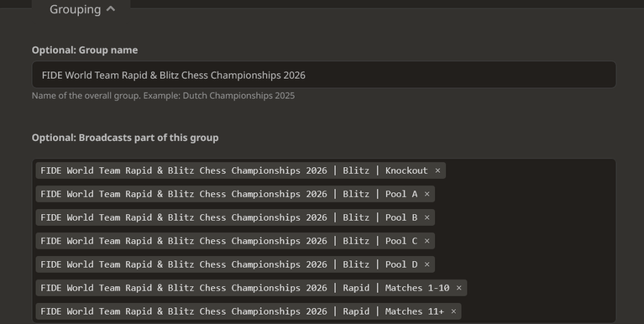Viewport: 644px width, 324px height.
Task: Edit the Group name input field
Action: (323, 75)
